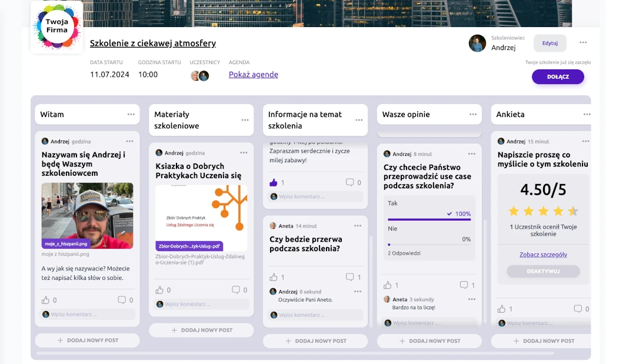Like the 'Nazywam się Andrzej' post

[45, 300]
